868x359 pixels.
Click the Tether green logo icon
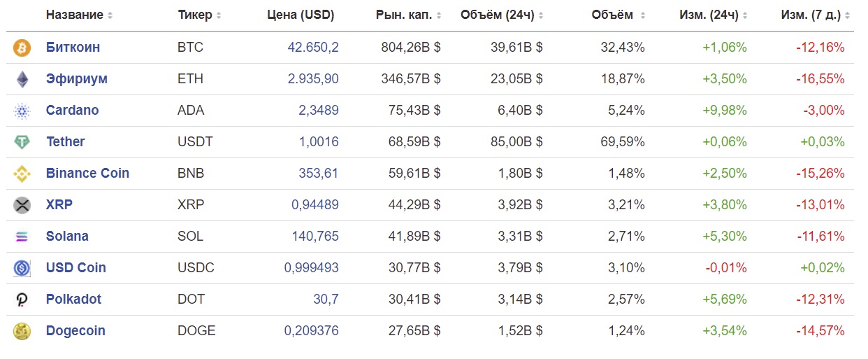point(22,142)
